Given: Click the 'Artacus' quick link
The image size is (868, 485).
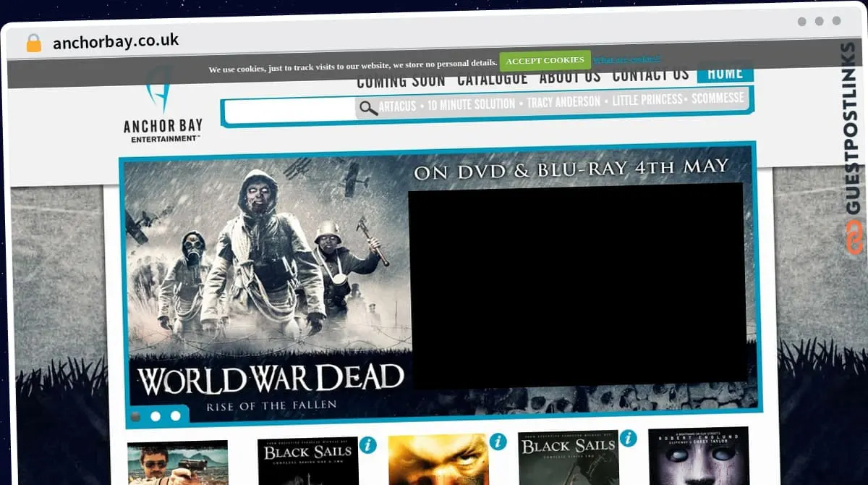Looking at the screenshot, I should pos(397,106).
